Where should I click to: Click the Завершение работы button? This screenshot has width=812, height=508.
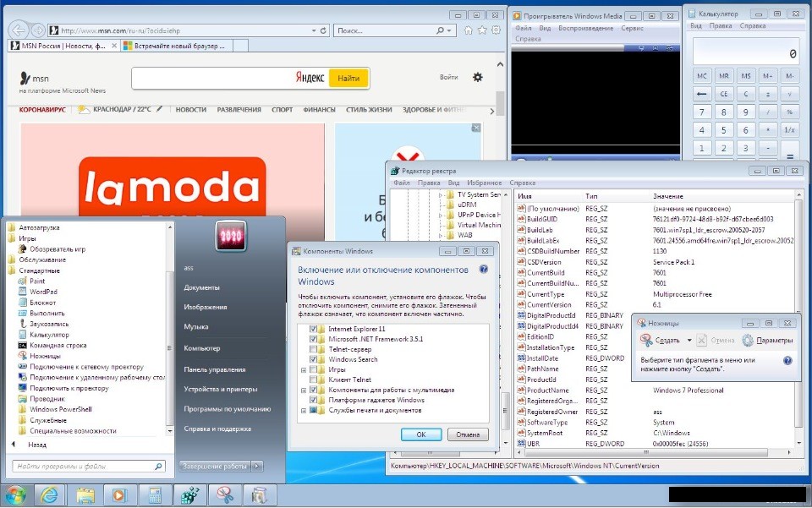[x=215, y=466]
